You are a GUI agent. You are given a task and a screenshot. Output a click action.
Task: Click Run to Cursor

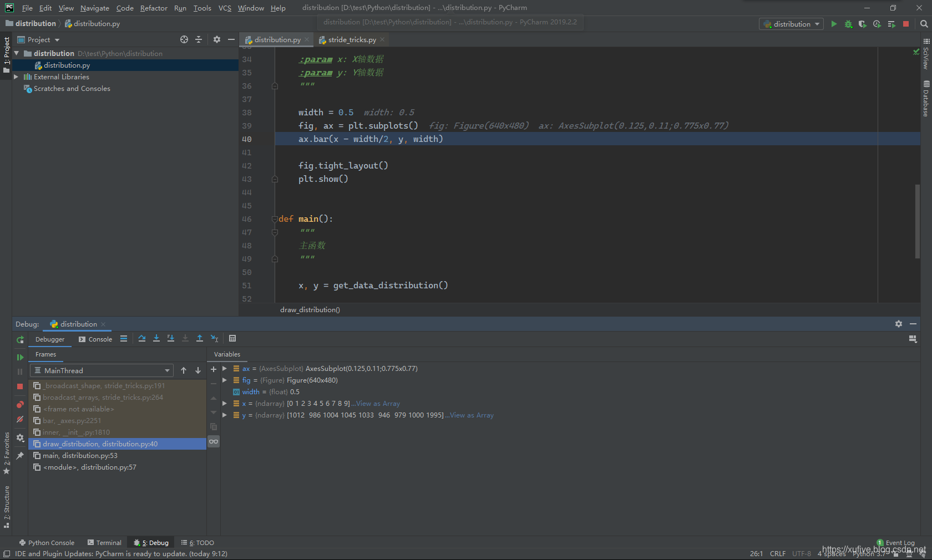pos(214,338)
